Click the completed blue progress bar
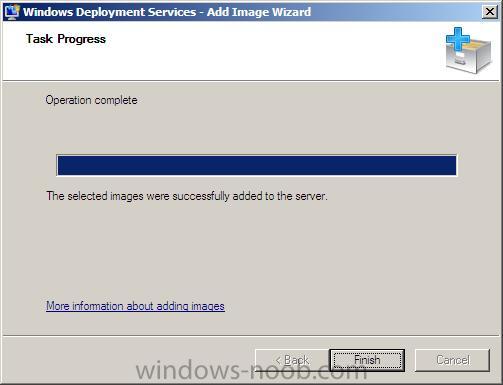 (x=257, y=165)
